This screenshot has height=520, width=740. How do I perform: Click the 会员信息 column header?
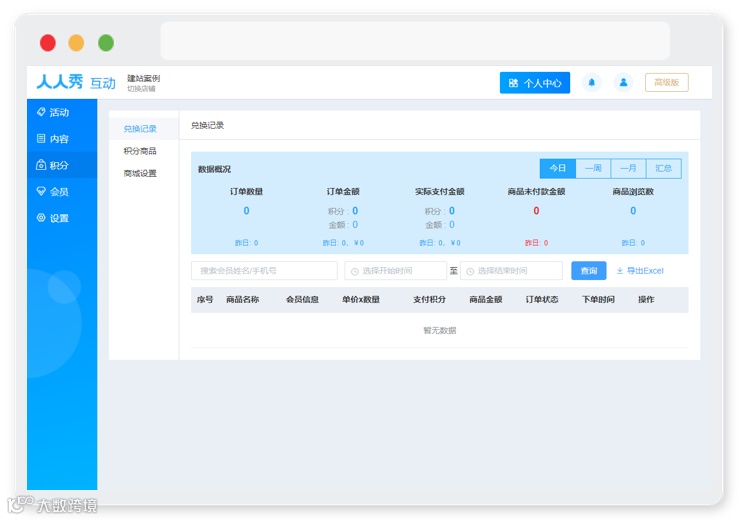(x=302, y=299)
